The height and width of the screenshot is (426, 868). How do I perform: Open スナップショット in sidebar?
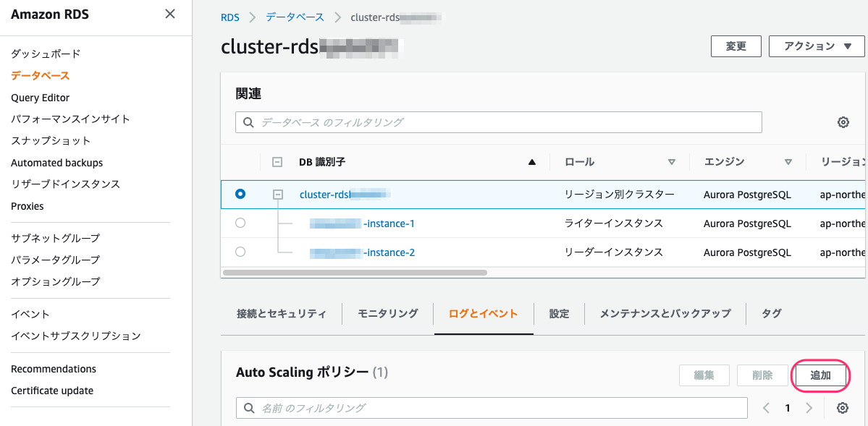(51, 140)
